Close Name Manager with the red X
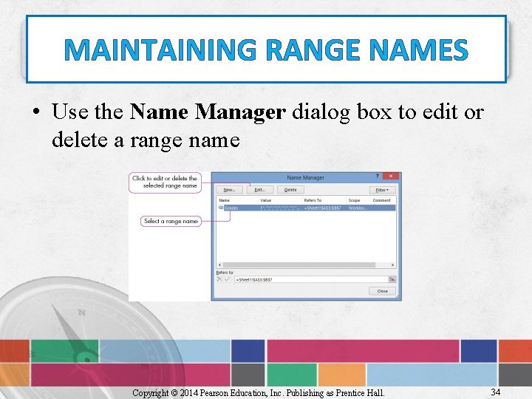This screenshot has width=532, height=399. [391, 176]
